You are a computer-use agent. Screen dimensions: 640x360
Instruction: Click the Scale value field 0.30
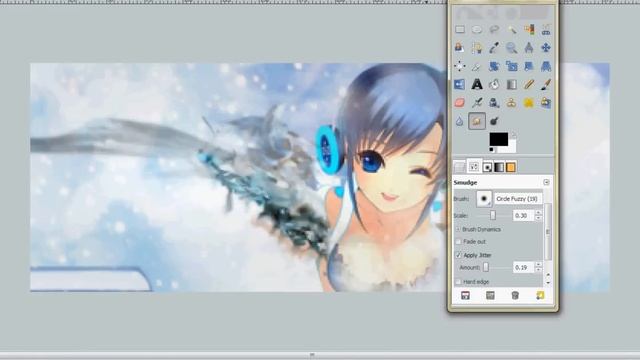[x=523, y=216]
